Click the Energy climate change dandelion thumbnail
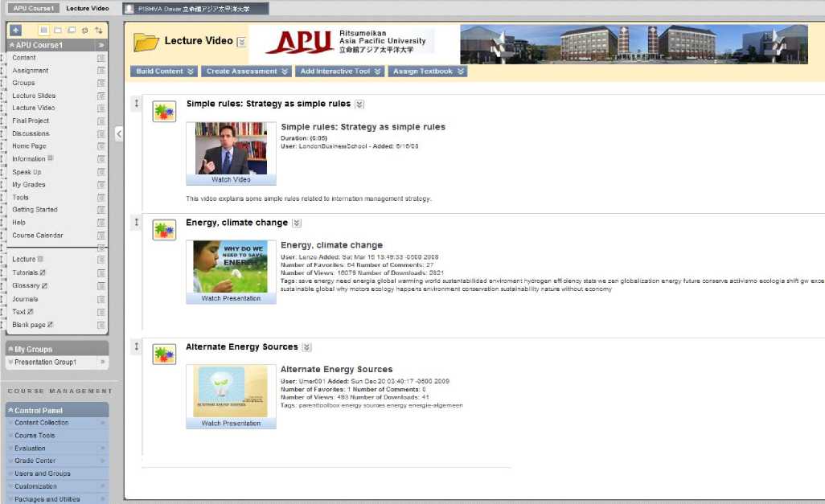This screenshot has width=825, height=504. [x=230, y=266]
